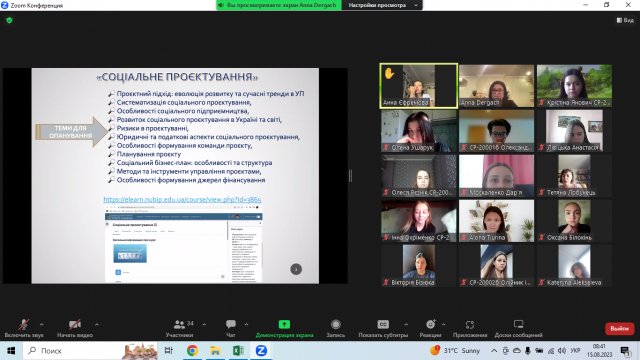
Task: Open Настройки просмотра view options dropdown
Action: click(382, 5)
